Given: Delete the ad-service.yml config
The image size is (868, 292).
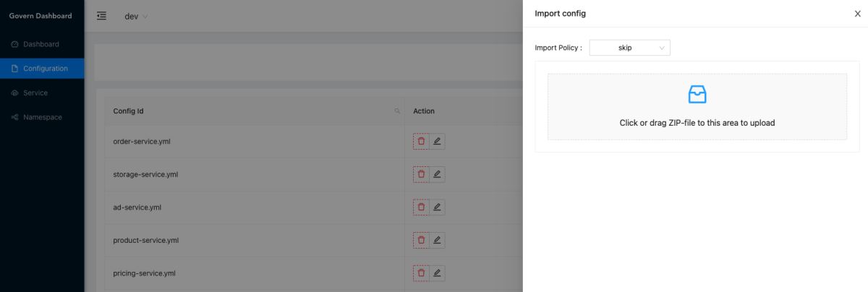Looking at the screenshot, I should click(x=421, y=207).
